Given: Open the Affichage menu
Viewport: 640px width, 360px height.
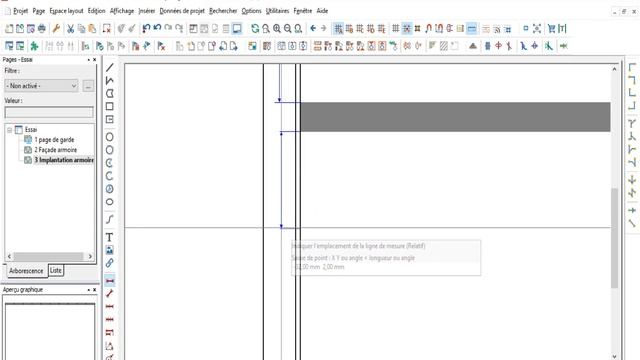Looking at the screenshot, I should (x=122, y=11).
